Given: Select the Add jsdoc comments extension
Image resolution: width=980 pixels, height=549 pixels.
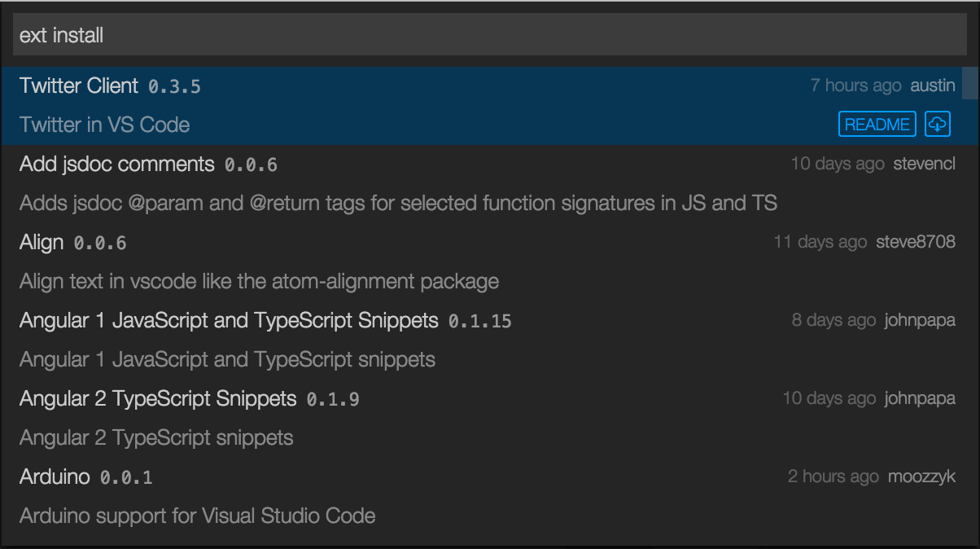Looking at the screenshot, I should pos(482,183).
